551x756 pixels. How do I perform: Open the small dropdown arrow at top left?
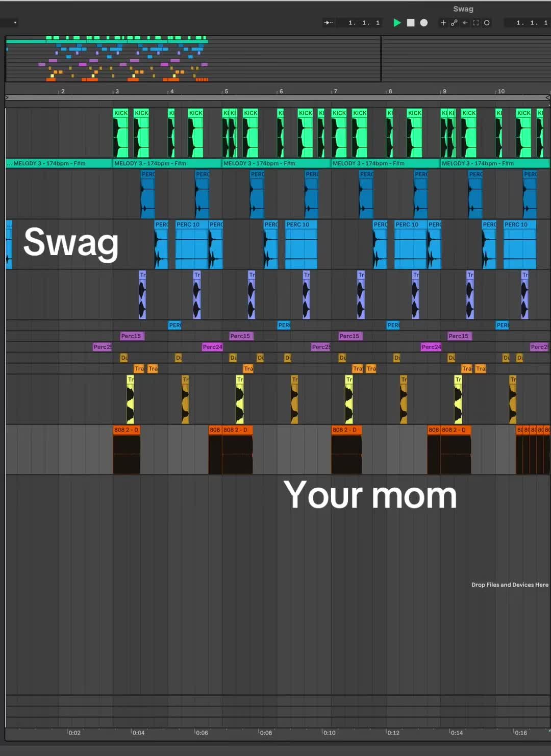[15, 22]
